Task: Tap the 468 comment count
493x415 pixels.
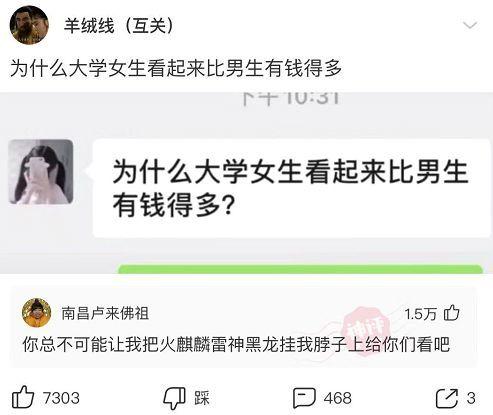Action: [x=337, y=398]
